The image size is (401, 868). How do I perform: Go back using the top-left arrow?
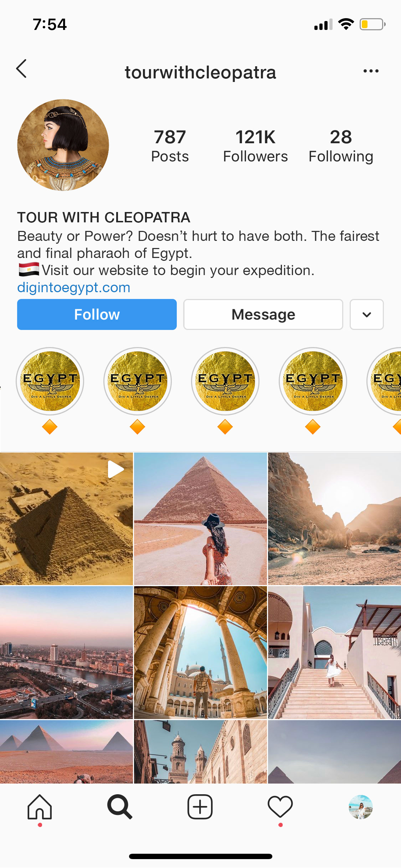tap(21, 69)
